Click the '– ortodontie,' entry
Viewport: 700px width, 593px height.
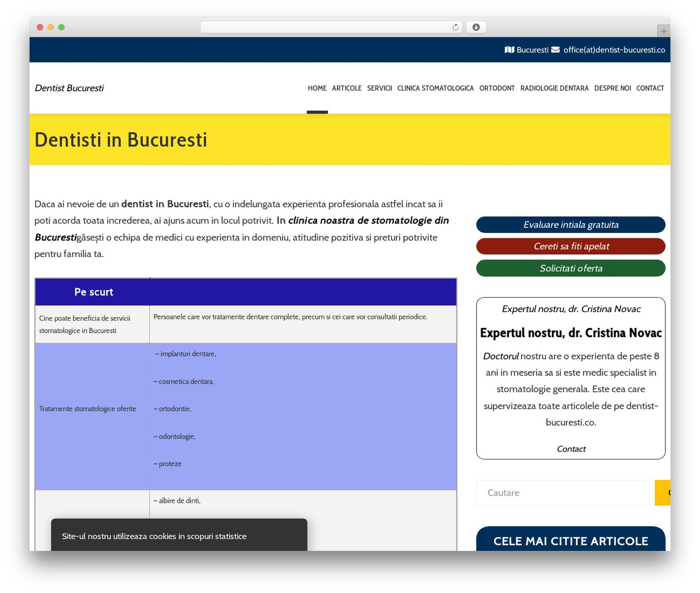(172, 409)
